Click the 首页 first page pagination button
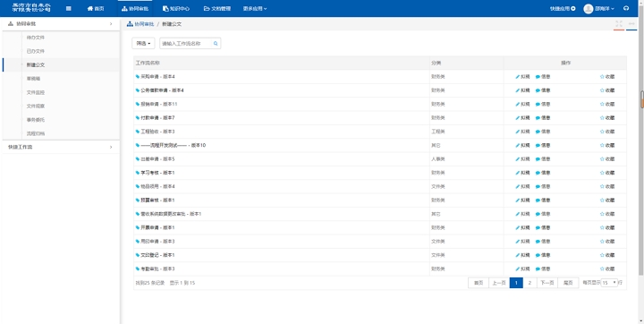This screenshot has height=324, width=644. (x=479, y=283)
